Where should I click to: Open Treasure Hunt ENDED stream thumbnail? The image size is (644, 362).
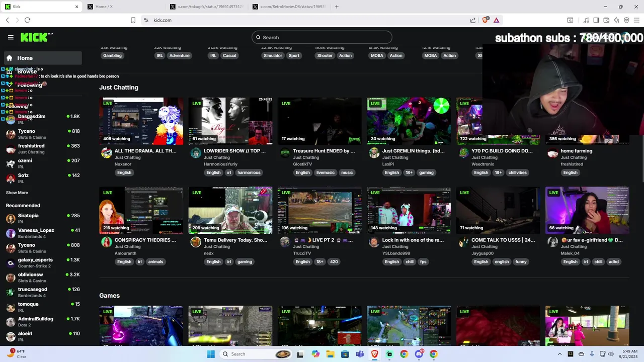319,121
